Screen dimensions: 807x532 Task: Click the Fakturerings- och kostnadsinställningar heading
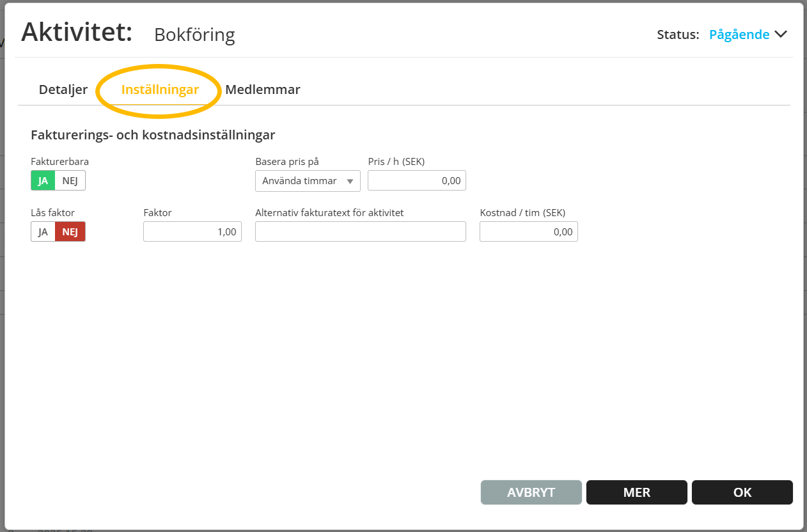point(153,135)
